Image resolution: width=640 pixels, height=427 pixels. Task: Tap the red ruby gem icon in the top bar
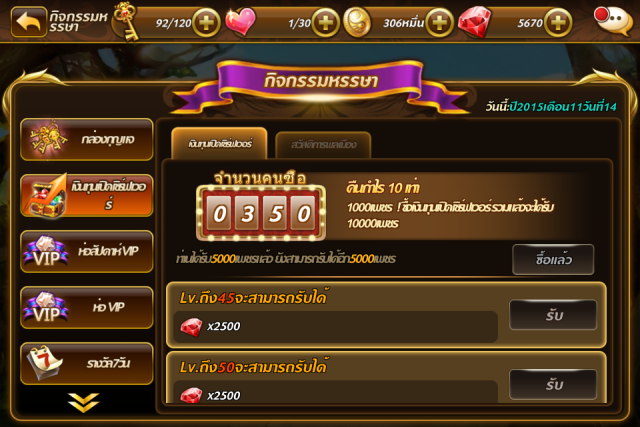(475, 22)
